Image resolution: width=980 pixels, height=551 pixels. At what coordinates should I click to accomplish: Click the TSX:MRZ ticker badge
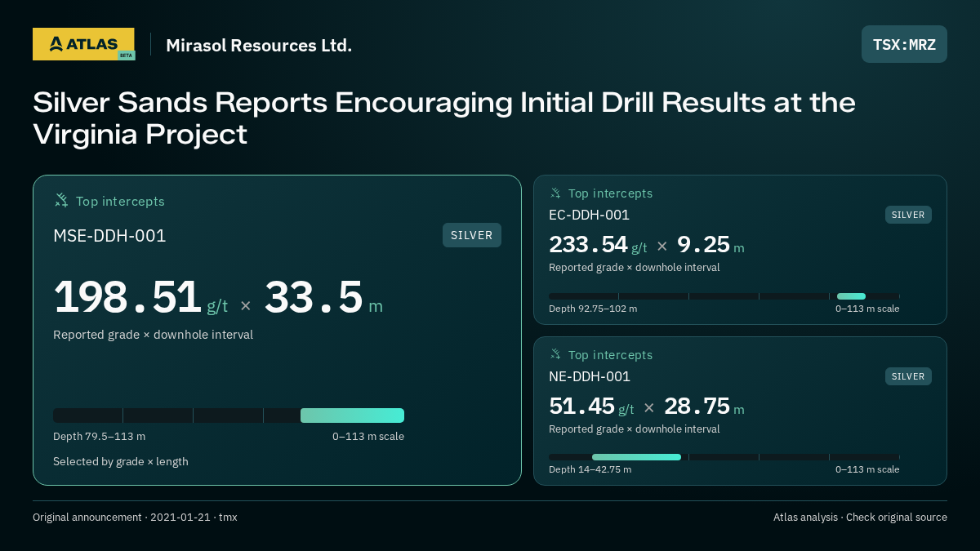point(904,44)
